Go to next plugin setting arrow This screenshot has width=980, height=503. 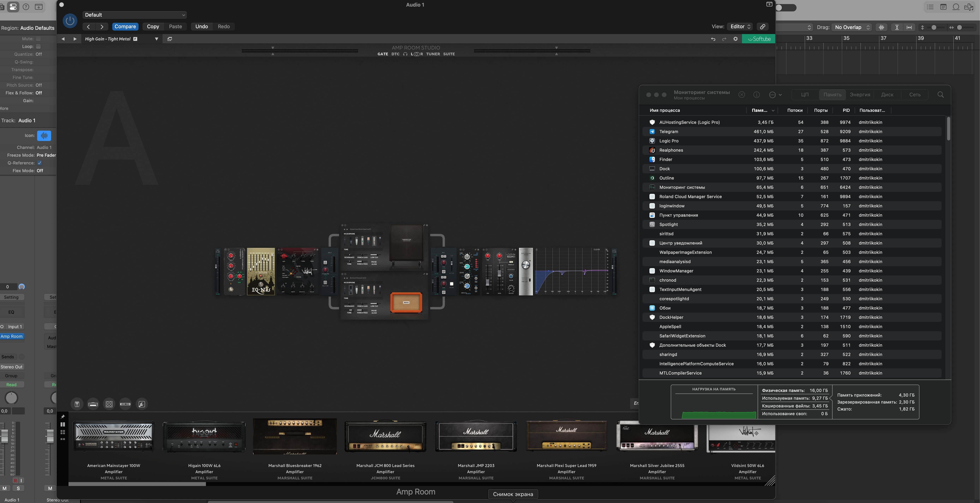coord(102,27)
